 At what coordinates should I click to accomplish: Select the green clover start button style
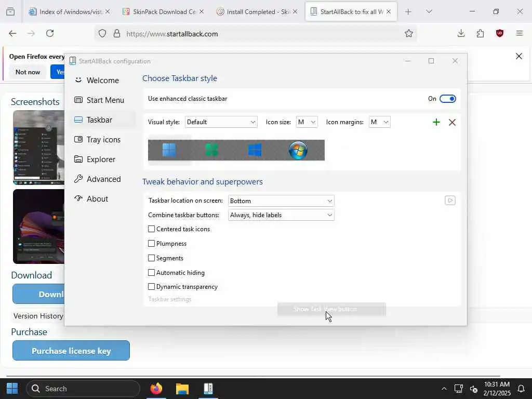pos(212,150)
